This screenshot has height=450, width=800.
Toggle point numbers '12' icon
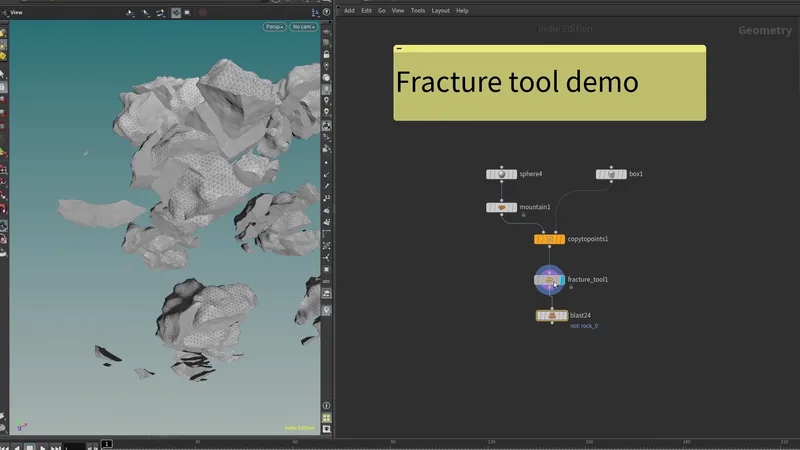click(x=327, y=198)
